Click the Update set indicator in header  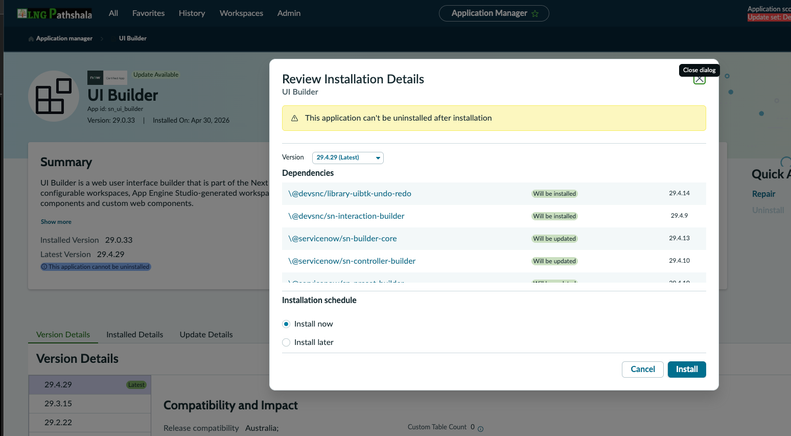(x=769, y=18)
